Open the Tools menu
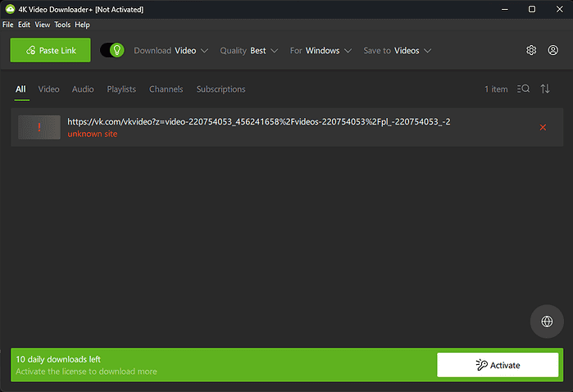573x392 pixels. (62, 25)
